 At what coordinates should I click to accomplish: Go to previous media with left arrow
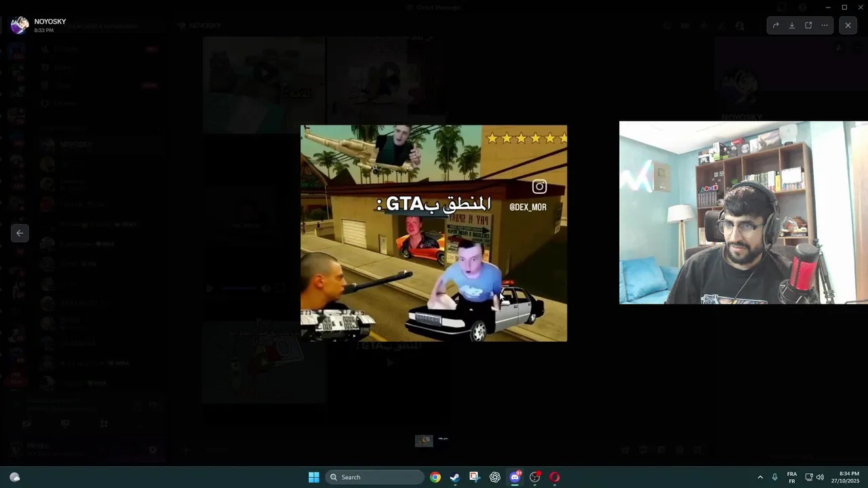[x=20, y=233]
